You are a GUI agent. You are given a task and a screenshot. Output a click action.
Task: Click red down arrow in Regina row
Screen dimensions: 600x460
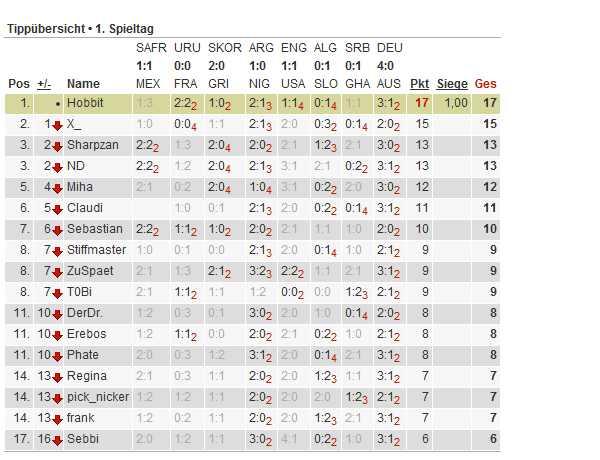pyautogui.click(x=57, y=376)
